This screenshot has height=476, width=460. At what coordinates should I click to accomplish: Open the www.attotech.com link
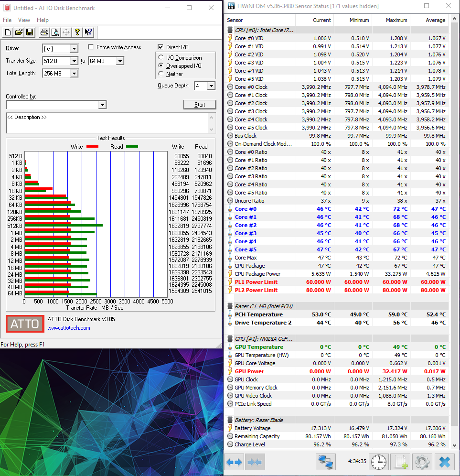coord(69,328)
